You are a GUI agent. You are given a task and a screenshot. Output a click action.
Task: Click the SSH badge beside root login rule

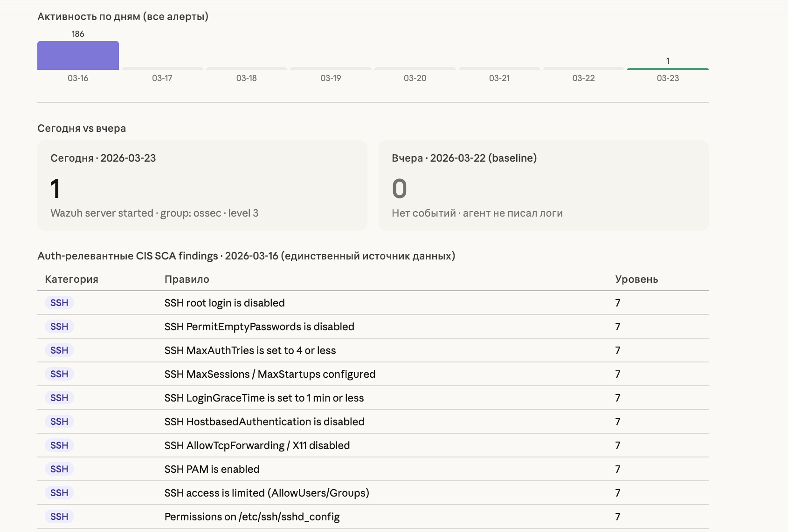coord(59,303)
